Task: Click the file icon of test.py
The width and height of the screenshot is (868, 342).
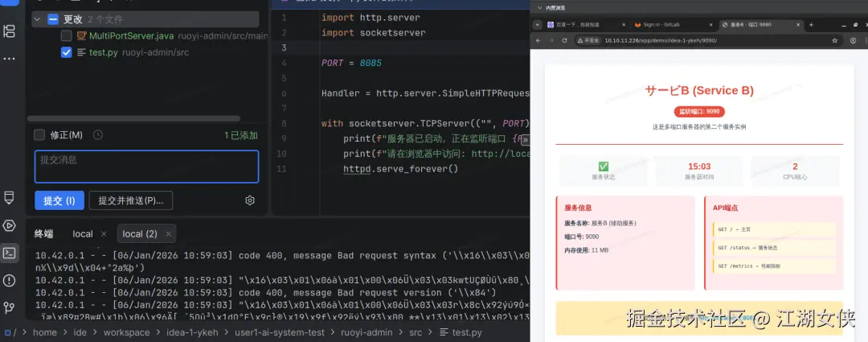Action: click(x=81, y=52)
